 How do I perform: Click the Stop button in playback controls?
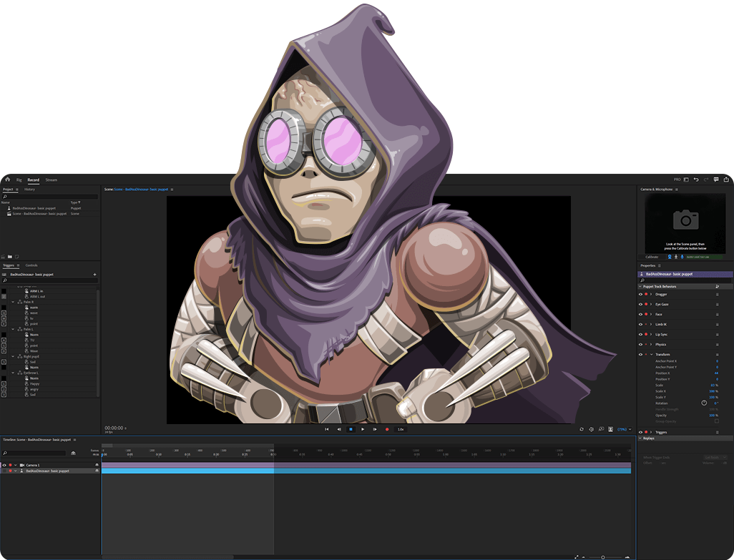coord(351,429)
